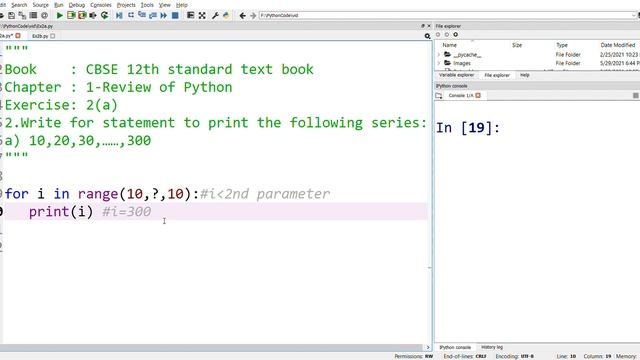Image resolution: width=640 pixels, height=360 pixels.
Task: Open Preferences wrench icon
Action: point(215,15)
